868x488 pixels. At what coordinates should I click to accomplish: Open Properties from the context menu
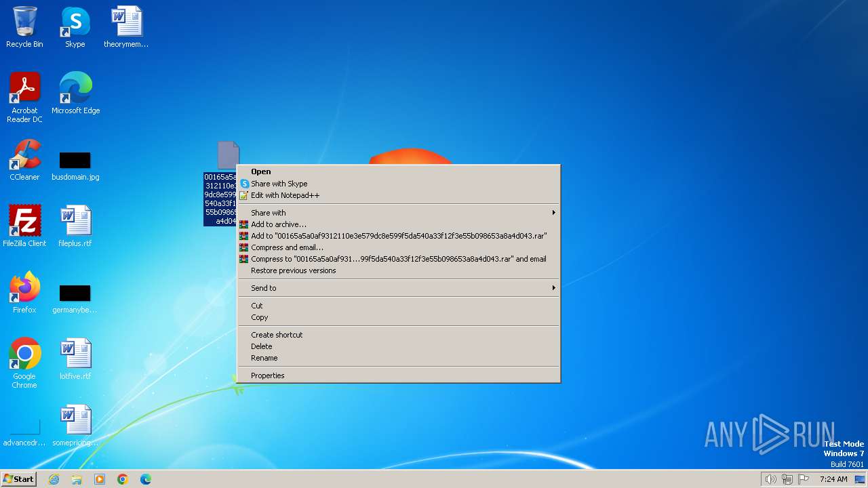click(399, 375)
